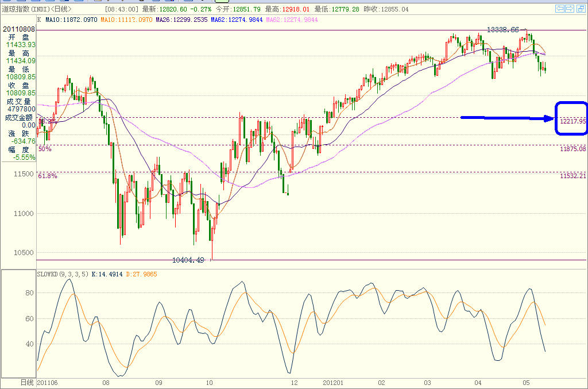Go to previous chart with left arrow icon

coord(560,9)
